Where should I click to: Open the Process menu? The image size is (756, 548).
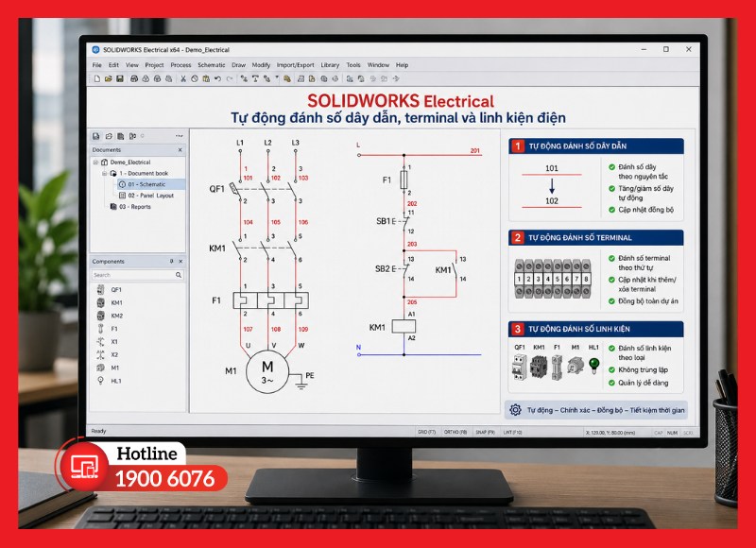coord(180,65)
